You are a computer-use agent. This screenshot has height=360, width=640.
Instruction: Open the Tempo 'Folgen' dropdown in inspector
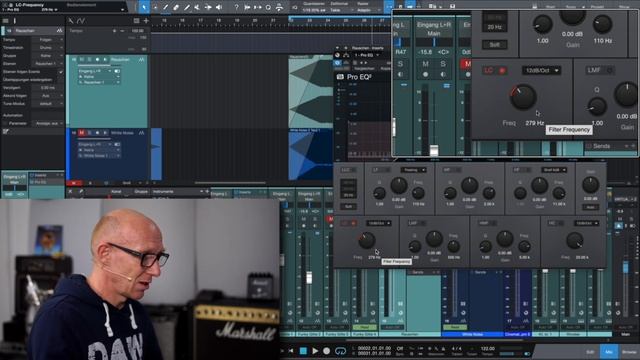tap(47, 40)
